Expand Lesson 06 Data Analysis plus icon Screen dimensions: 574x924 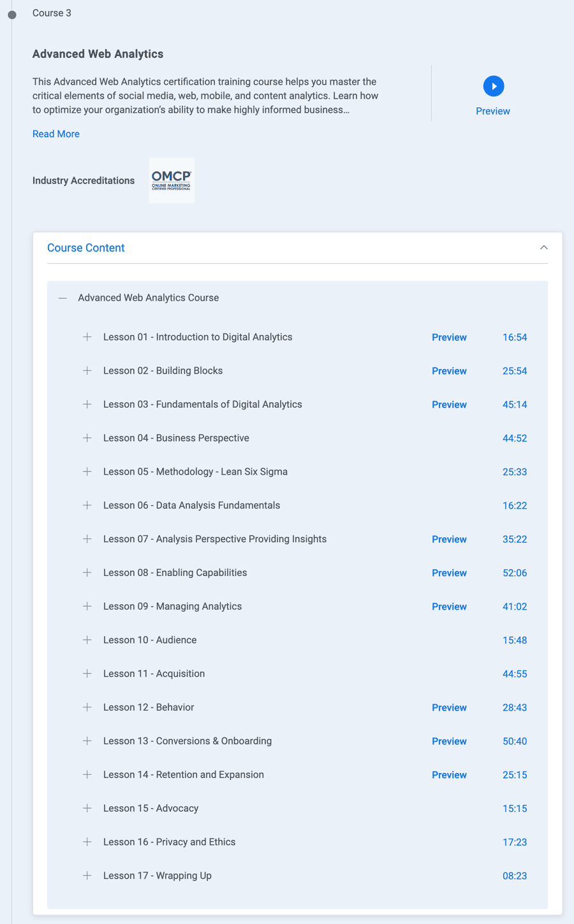tap(87, 505)
